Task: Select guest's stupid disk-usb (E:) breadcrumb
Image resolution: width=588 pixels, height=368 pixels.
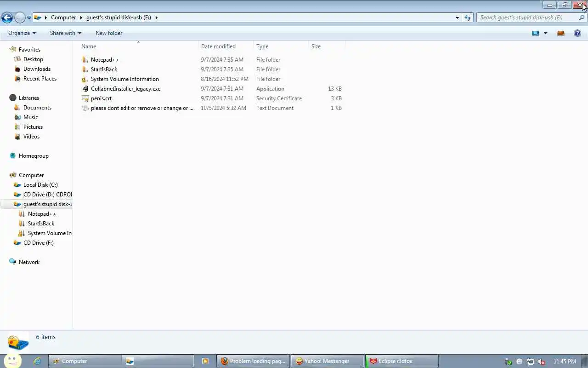Action: [119, 17]
